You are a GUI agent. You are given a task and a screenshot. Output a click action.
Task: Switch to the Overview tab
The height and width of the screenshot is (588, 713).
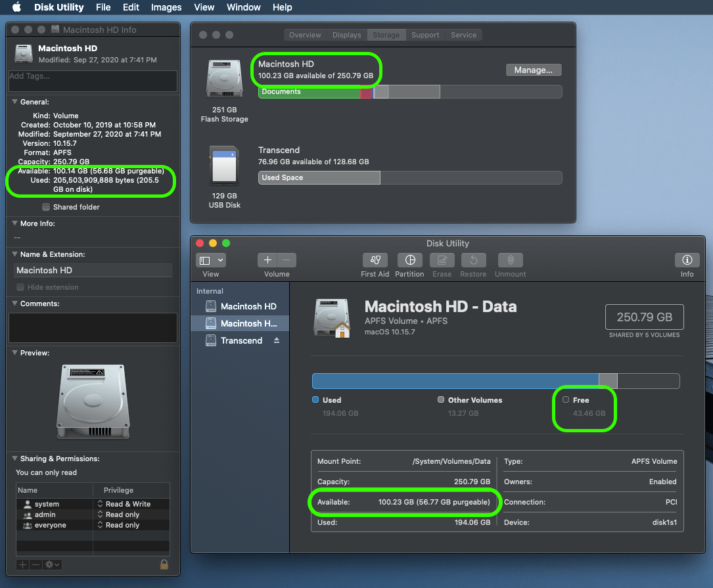coord(305,35)
